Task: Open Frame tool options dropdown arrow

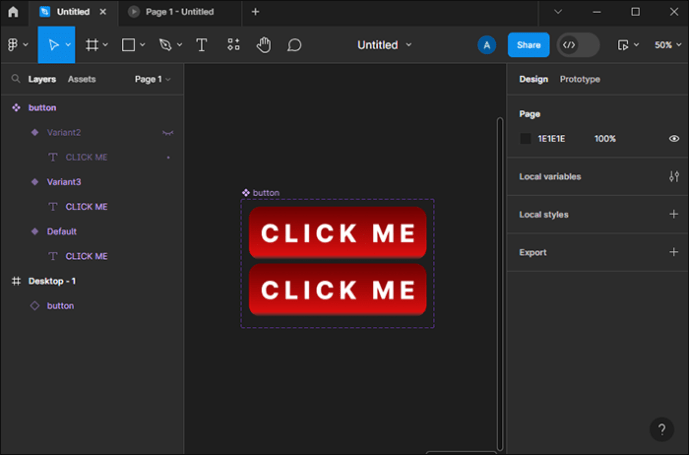Action: 105,45
